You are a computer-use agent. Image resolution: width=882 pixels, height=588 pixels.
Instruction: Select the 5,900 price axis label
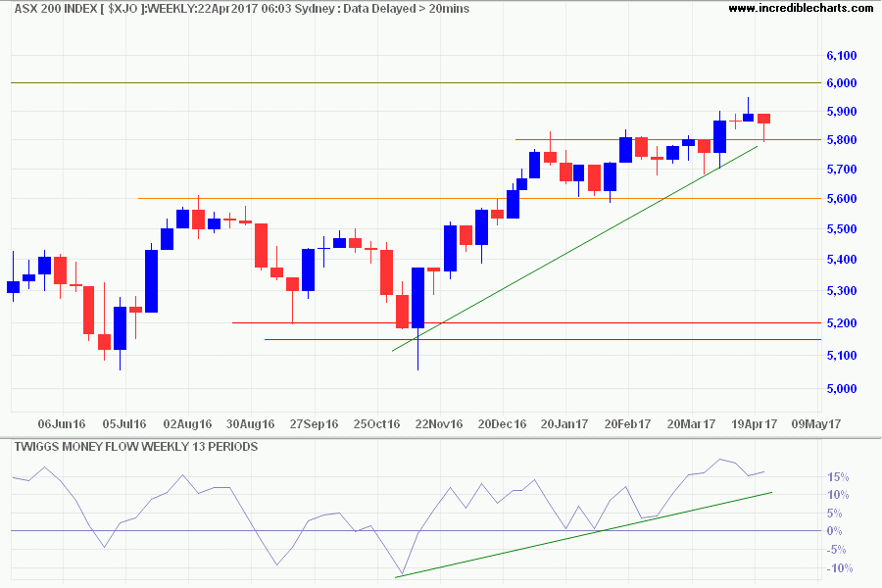click(x=842, y=112)
